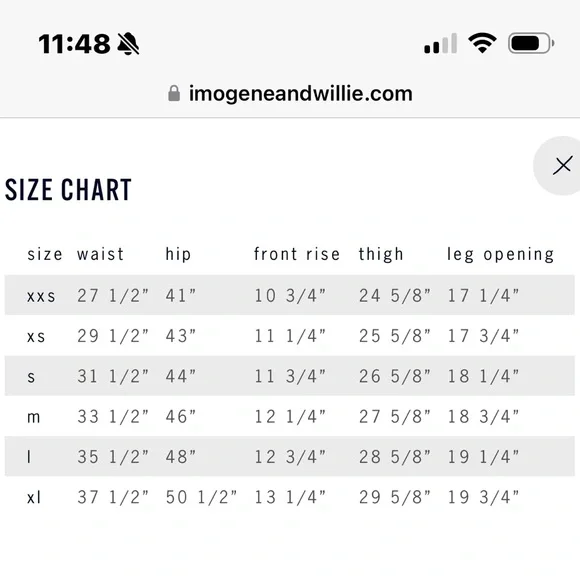Screen dimensions: 580x580
Task: Tap the cellular signal bars icon
Action: click(441, 44)
